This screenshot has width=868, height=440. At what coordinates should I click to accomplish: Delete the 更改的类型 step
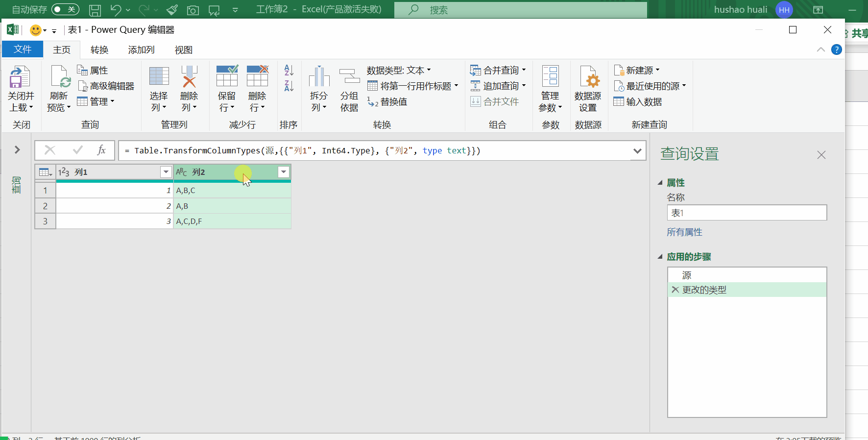675,290
